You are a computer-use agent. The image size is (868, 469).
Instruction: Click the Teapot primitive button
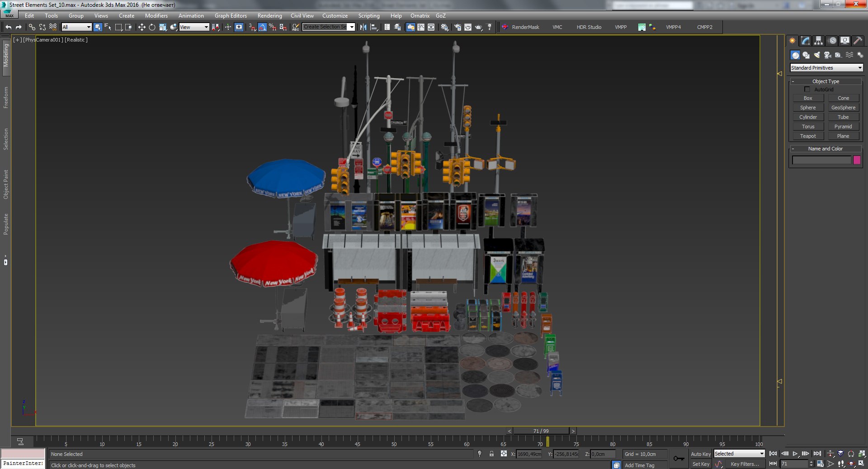point(808,136)
